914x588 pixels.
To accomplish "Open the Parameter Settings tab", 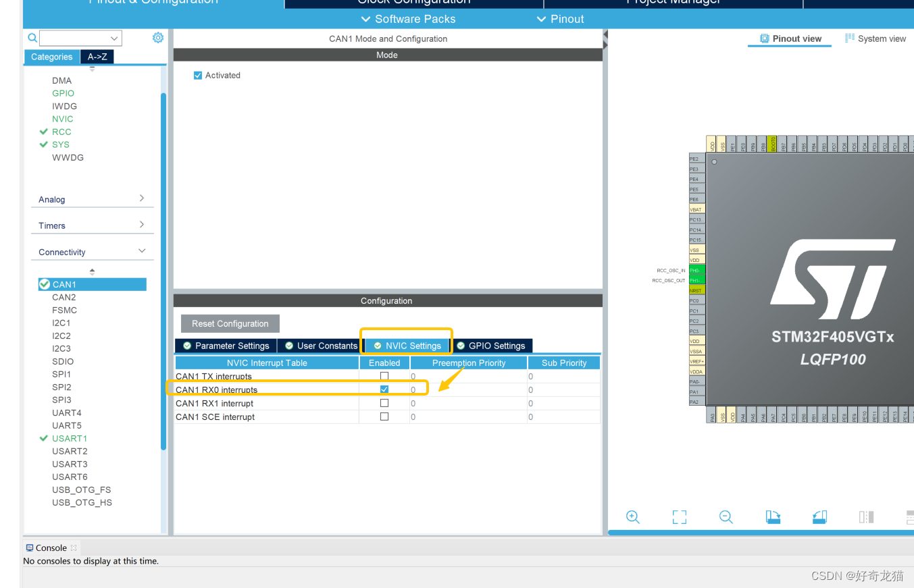I will pyautogui.click(x=226, y=346).
